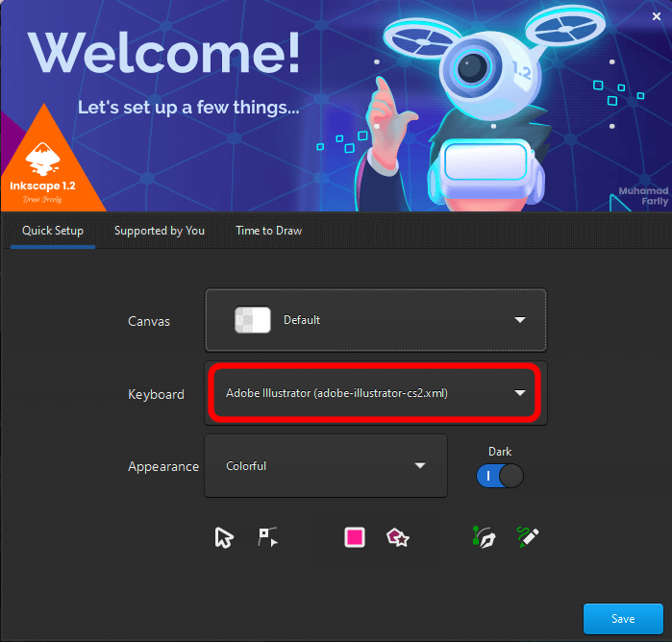The width and height of the screenshot is (672, 642).
Task: Close the Welcome dialog
Action: pos(657,16)
